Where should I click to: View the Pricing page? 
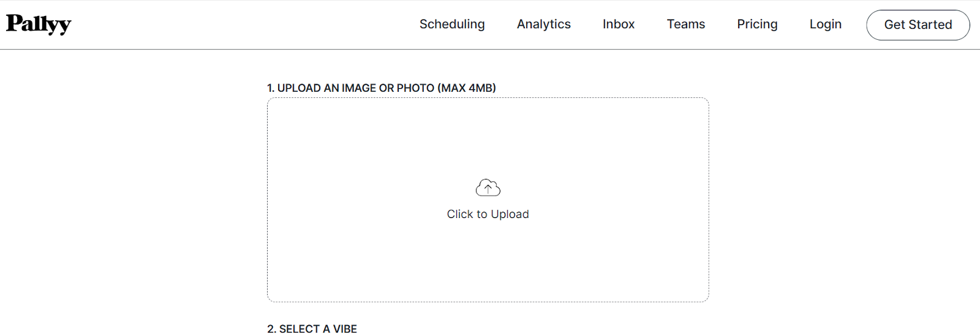tap(757, 24)
